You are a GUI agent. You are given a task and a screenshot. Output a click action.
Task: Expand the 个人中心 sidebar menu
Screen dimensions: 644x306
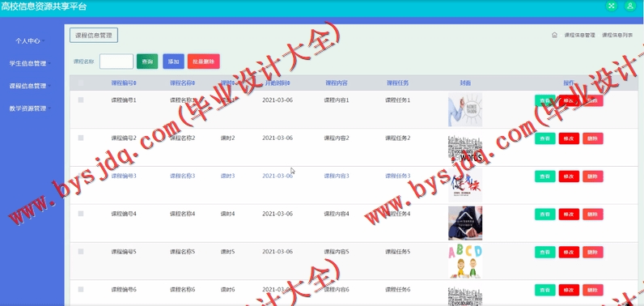point(30,41)
